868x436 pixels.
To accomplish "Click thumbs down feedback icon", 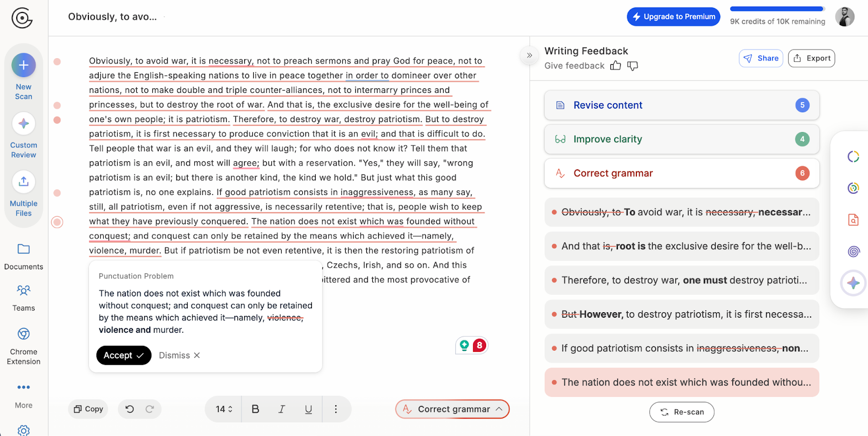I will (x=633, y=66).
